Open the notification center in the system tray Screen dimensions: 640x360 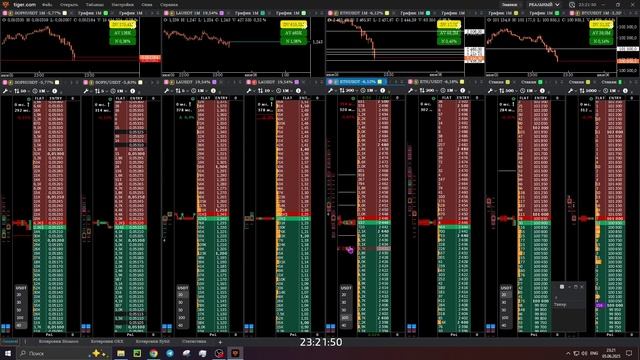pos(629,353)
